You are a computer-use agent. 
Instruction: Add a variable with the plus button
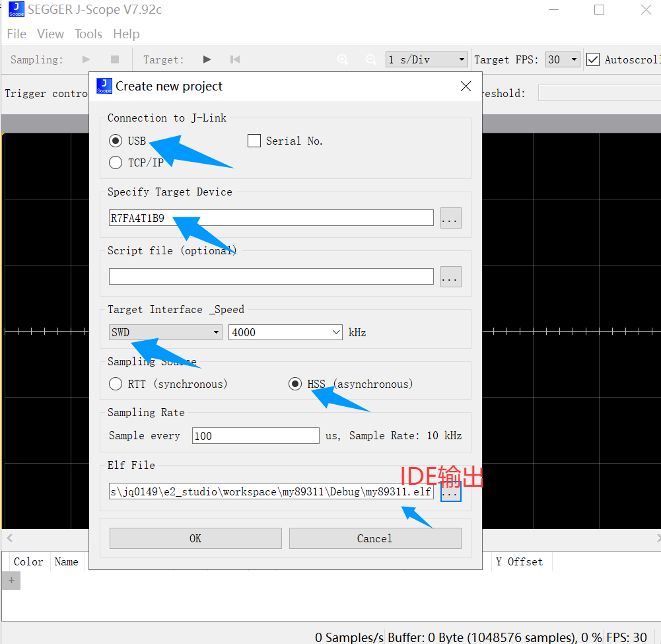pos(11,581)
